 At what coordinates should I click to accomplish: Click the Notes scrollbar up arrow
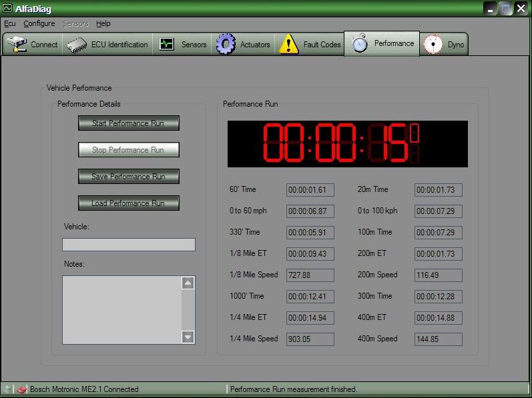tap(188, 283)
